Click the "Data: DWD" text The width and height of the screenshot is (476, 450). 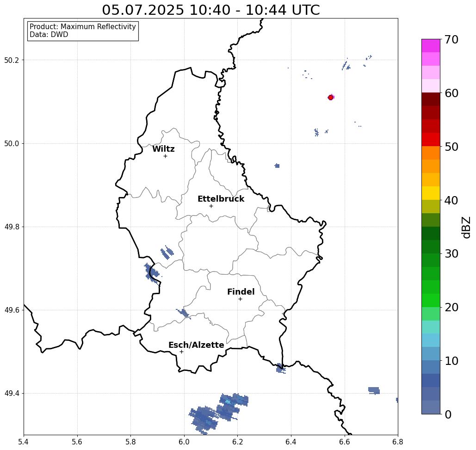coord(49,35)
